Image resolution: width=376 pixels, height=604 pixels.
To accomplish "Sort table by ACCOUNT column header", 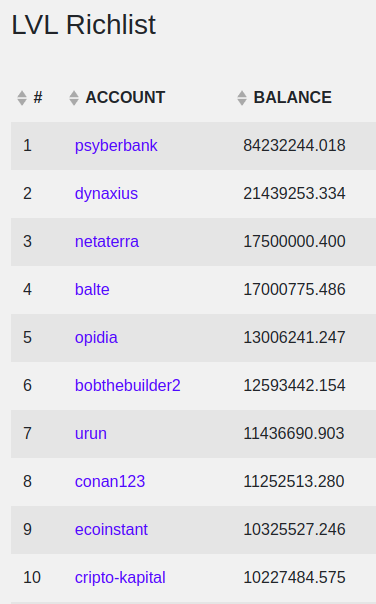I will click(125, 97).
